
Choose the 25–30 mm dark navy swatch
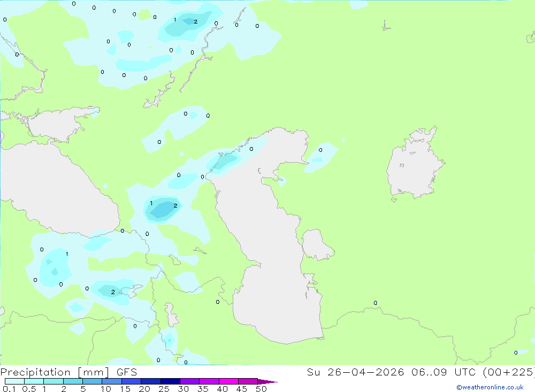(170, 381)
